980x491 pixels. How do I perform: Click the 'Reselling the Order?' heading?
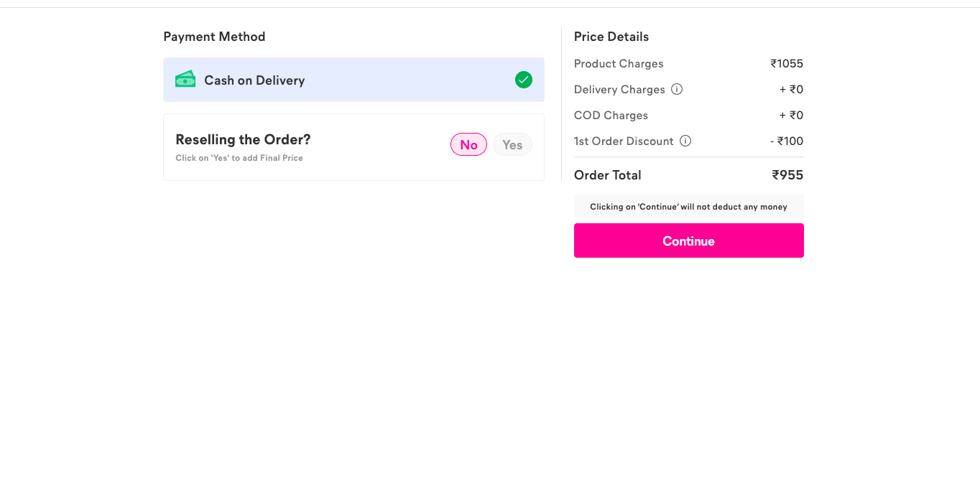coord(243,139)
